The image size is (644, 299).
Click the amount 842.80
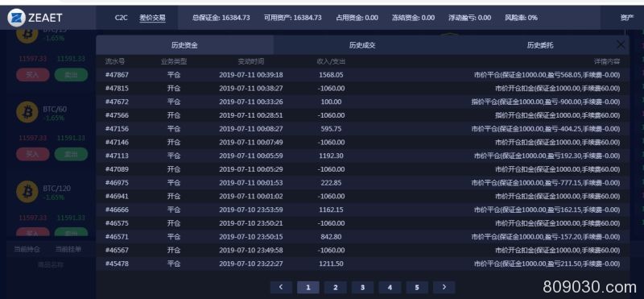click(331, 237)
